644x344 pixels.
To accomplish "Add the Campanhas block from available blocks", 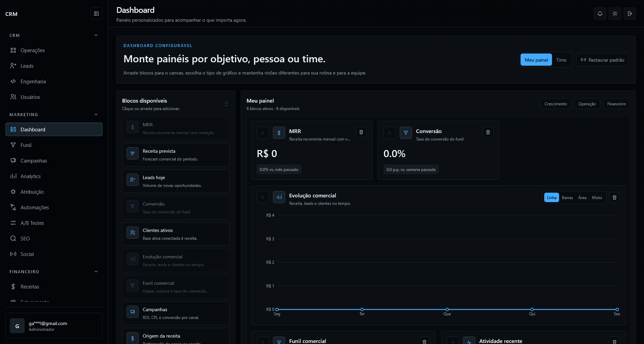I will click(176, 313).
